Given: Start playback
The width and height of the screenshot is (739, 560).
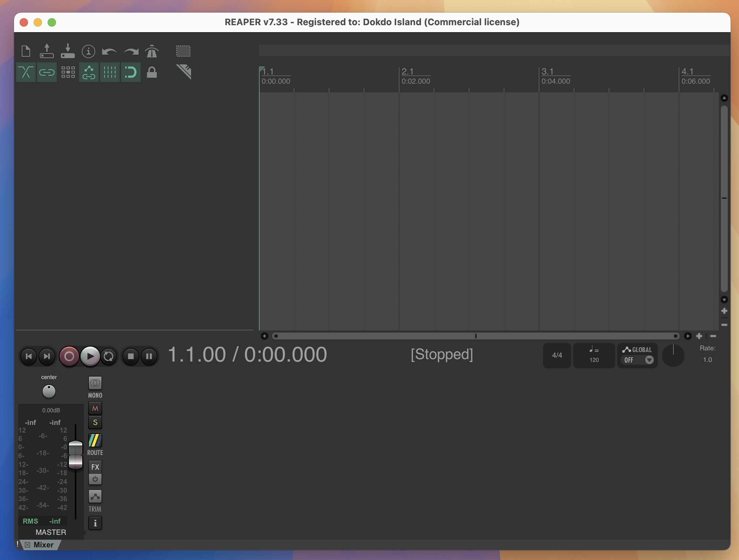Looking at the screenshot, I should (91, 356).
